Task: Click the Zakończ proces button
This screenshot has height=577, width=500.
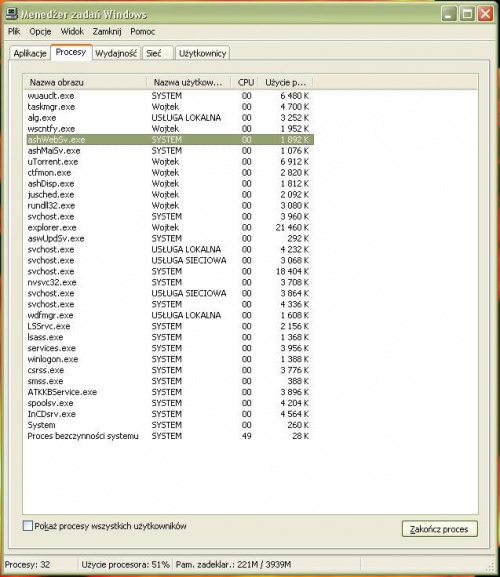Action: coord(439,529)
